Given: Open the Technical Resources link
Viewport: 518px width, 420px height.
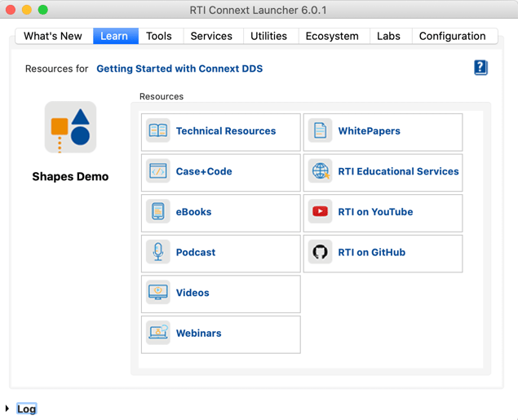Looking at the screenshot, I should click(x=226, y=130).
